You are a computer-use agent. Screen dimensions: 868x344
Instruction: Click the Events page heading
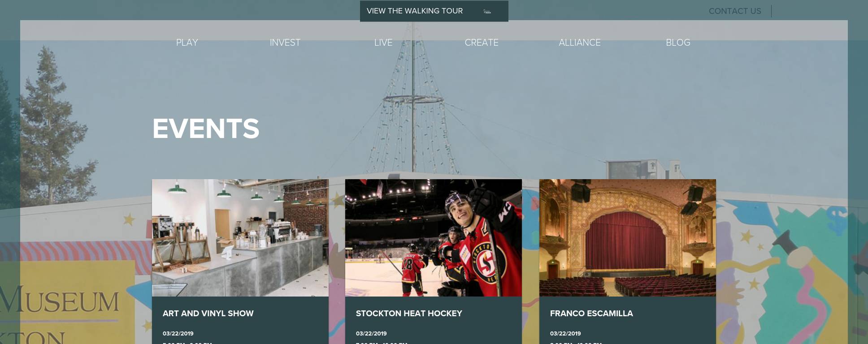point(206,129)
